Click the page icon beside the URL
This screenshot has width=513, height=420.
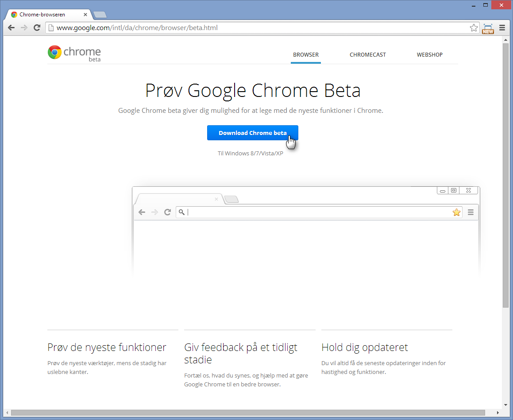click(x=51, y=28)
